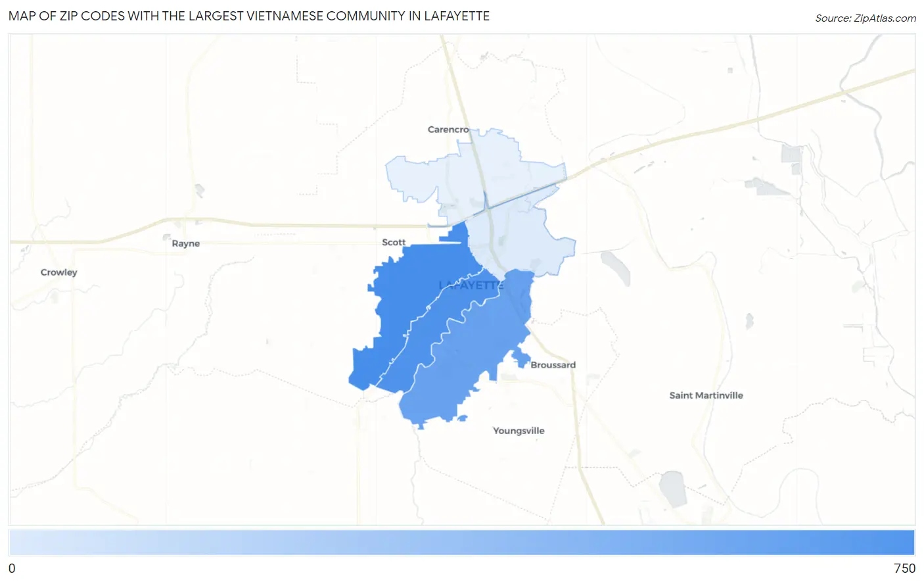Click the Saint Martinville label
This screenshot has width=924, height=582.
point(706,395)
